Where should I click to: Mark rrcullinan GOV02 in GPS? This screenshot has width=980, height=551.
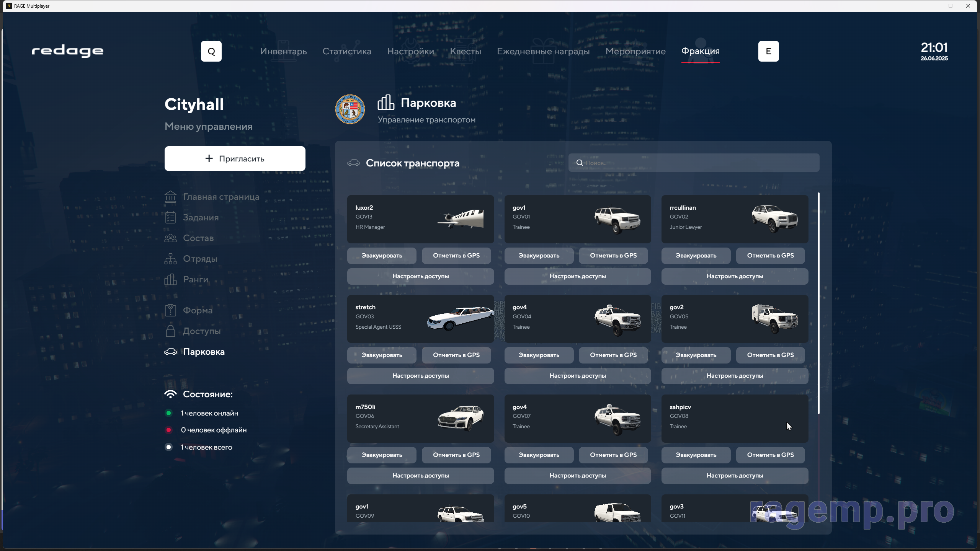point(771,256)
